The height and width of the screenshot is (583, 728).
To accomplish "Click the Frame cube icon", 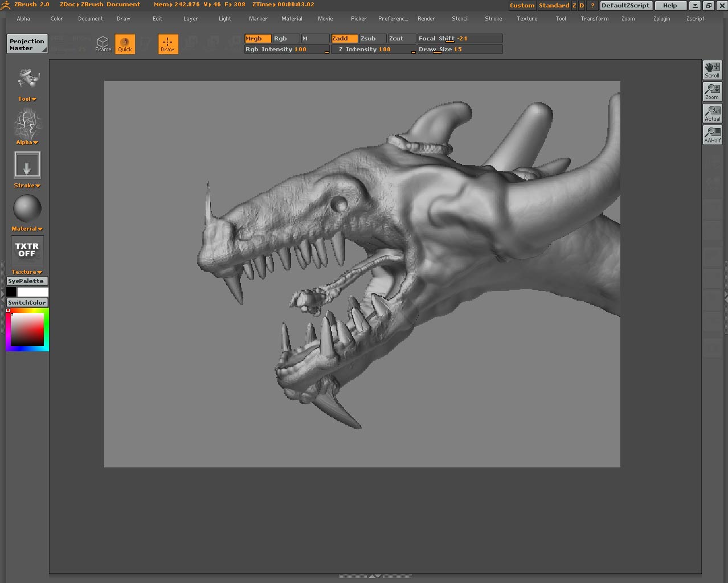I will pos(103,44).
